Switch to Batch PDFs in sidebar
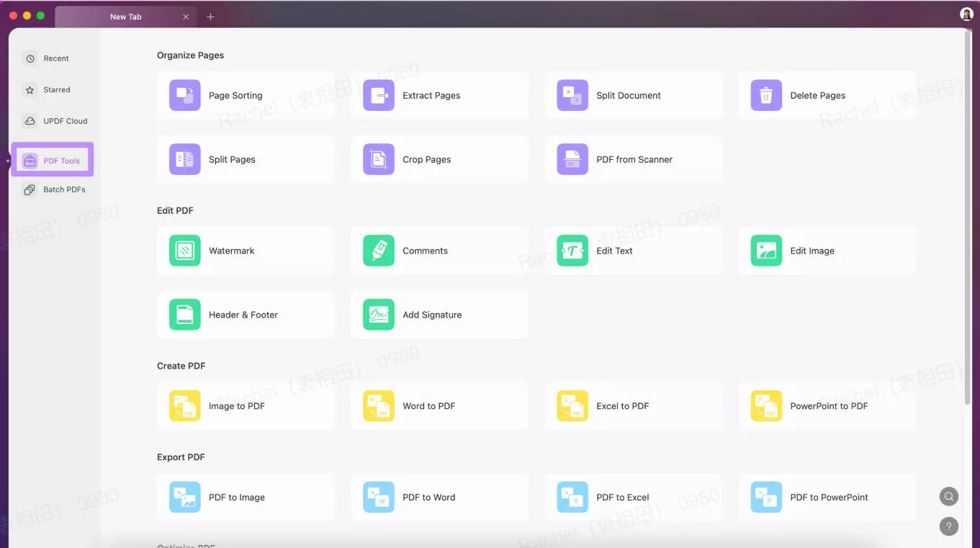980x548 pixels. click(55, 189)
